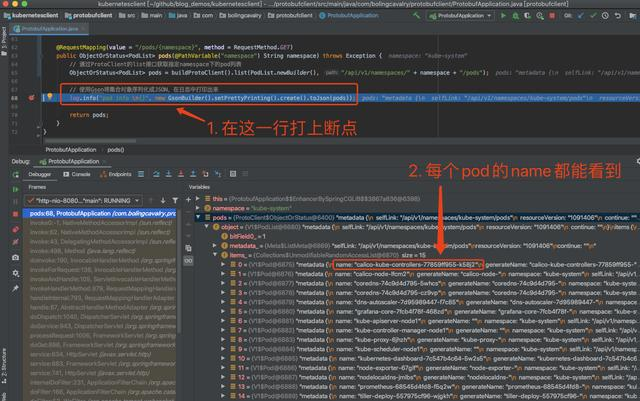The height and width of the screenshot is (401, 640).
Task: Open the Project tool window side tab
Action: [x=4, y=41]
